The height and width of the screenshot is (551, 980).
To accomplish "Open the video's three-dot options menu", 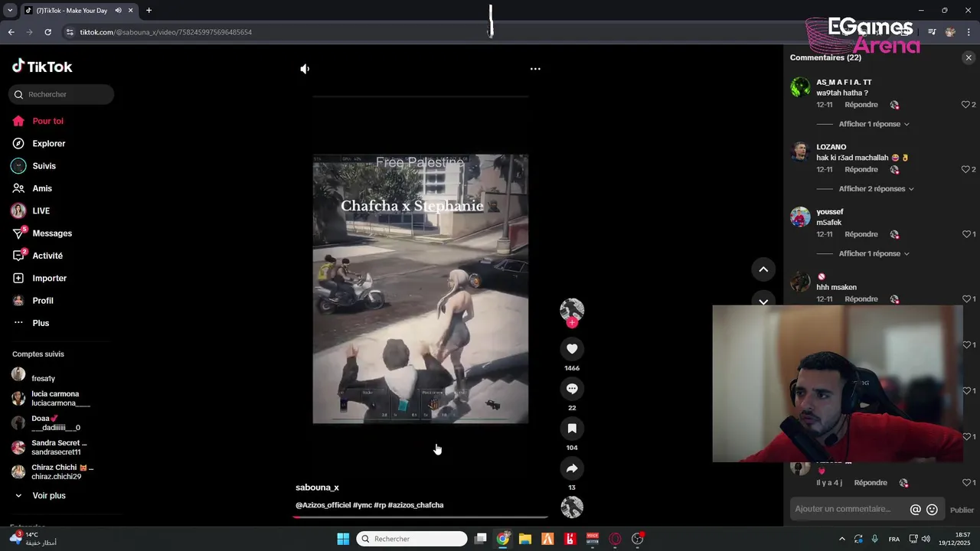I will (535, 69).
